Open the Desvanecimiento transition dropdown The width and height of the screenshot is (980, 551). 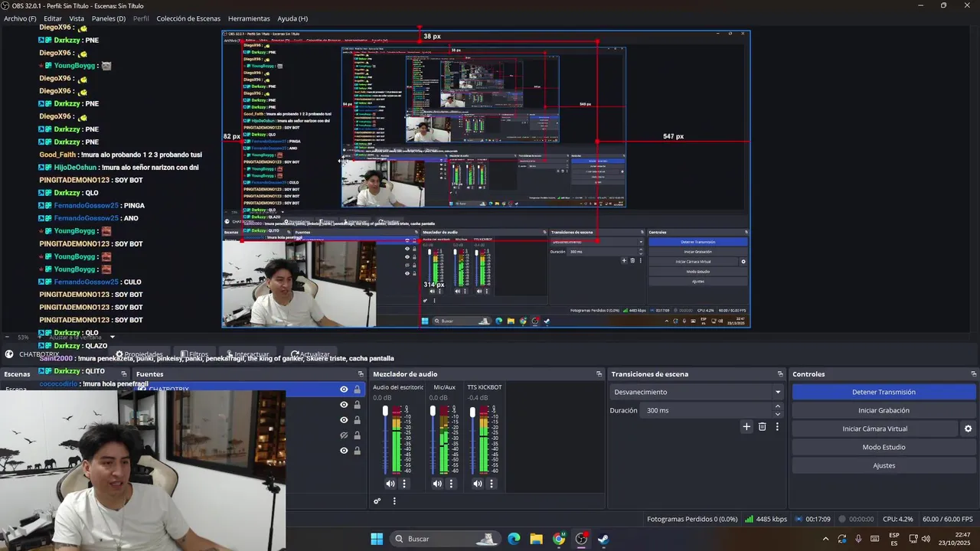(696, 392)
